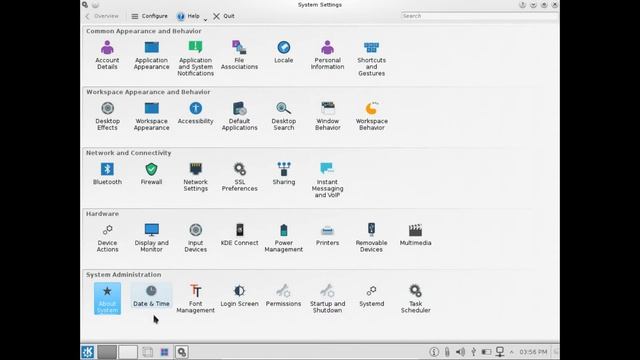Open the notifications info tray icon
Screen dimensions: 640x360
pos(434,352)
